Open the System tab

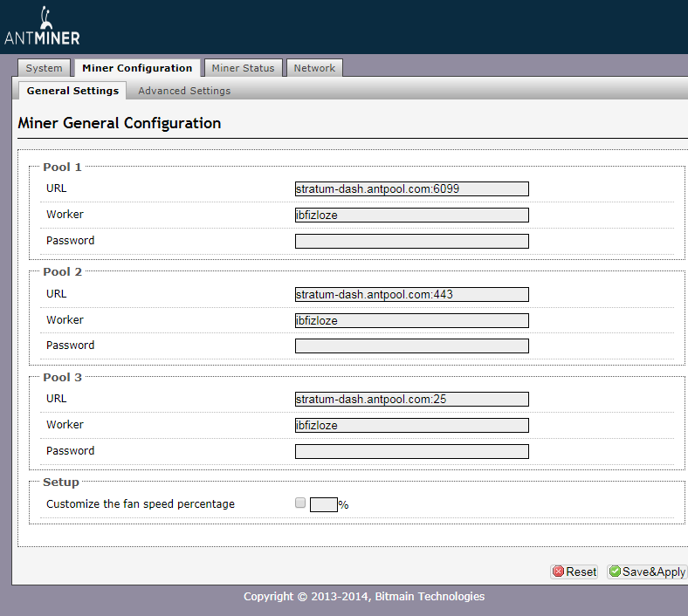pos(44,68)
